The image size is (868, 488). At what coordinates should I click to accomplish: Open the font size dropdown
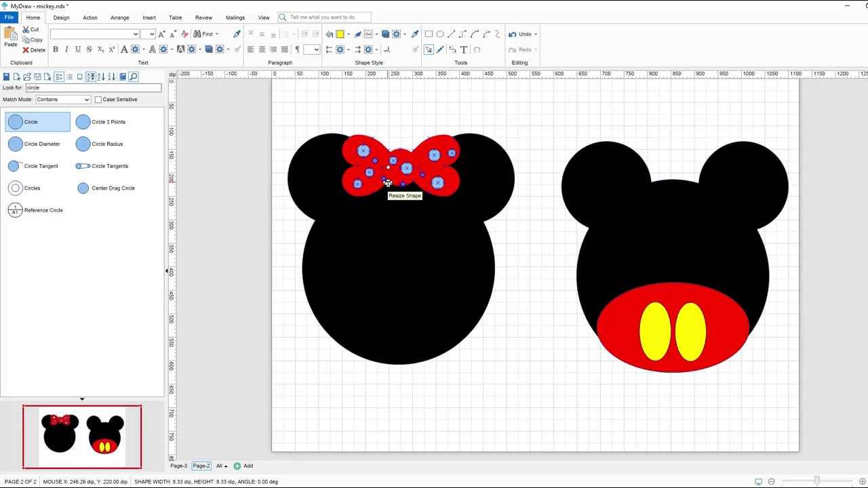[x=151, y=34]
